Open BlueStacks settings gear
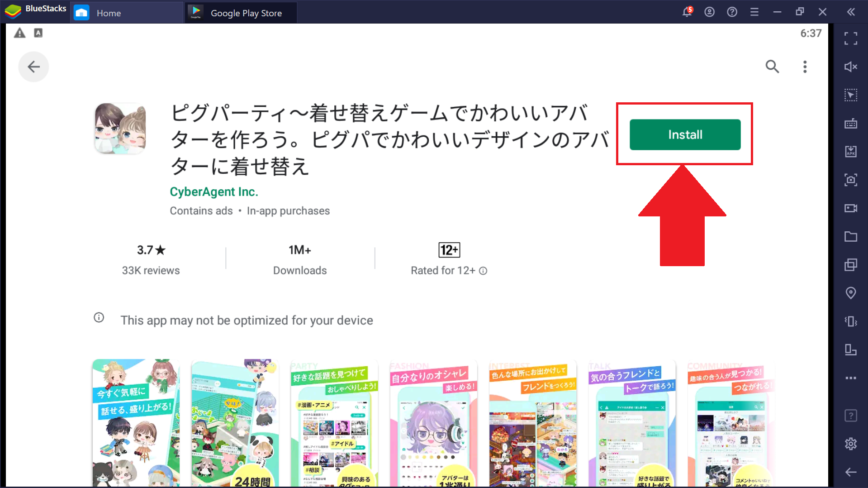The height and width of the screenshot is (488, 868). tap(851, 444)
